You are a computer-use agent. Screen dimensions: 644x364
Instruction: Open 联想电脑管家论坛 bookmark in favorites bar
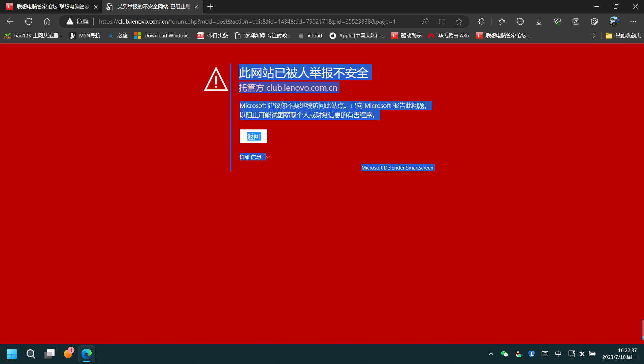pyautogui.click(x=504, y=36)
